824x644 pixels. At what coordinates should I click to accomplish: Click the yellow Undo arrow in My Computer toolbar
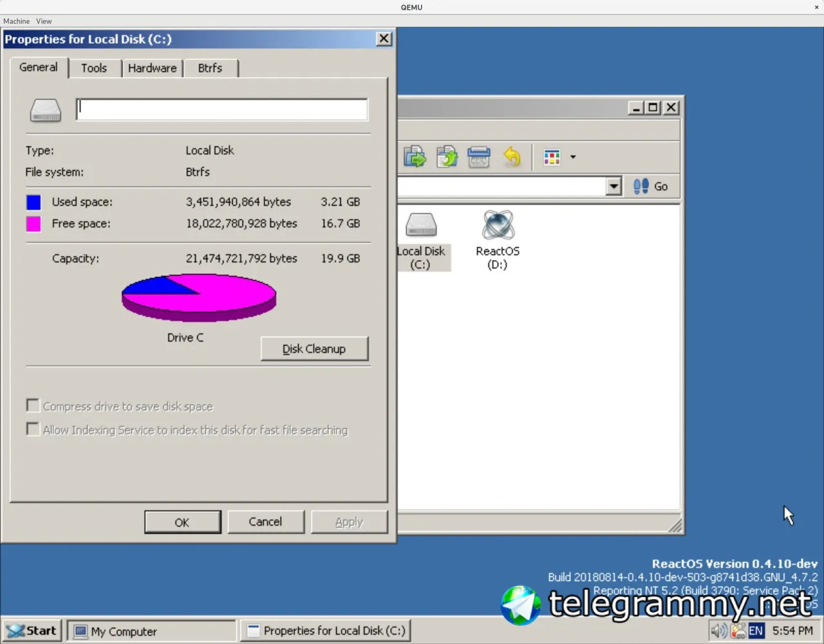point(512,156)
